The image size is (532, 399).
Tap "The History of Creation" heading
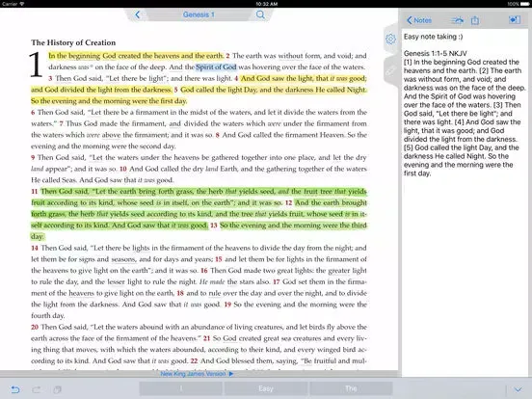tap(73, 42)
